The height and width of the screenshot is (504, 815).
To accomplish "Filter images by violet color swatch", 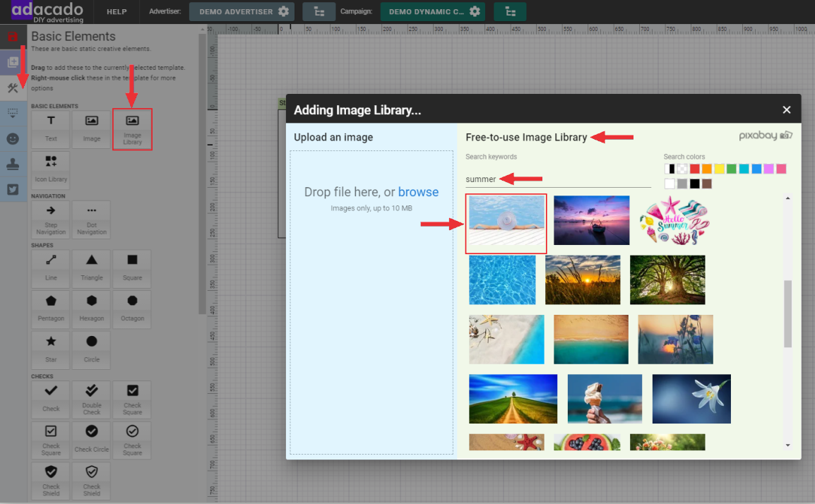I will [768, 169].
